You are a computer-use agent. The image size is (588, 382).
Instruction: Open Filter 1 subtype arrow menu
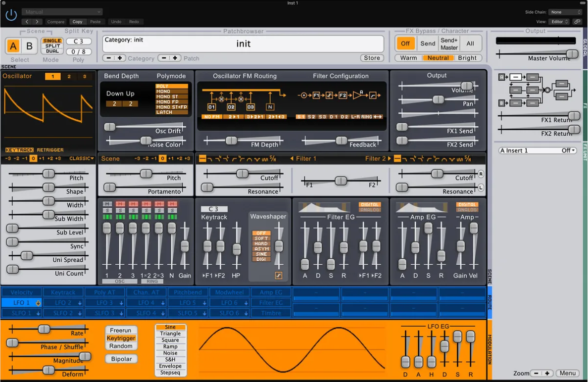[x=292, y=158]
